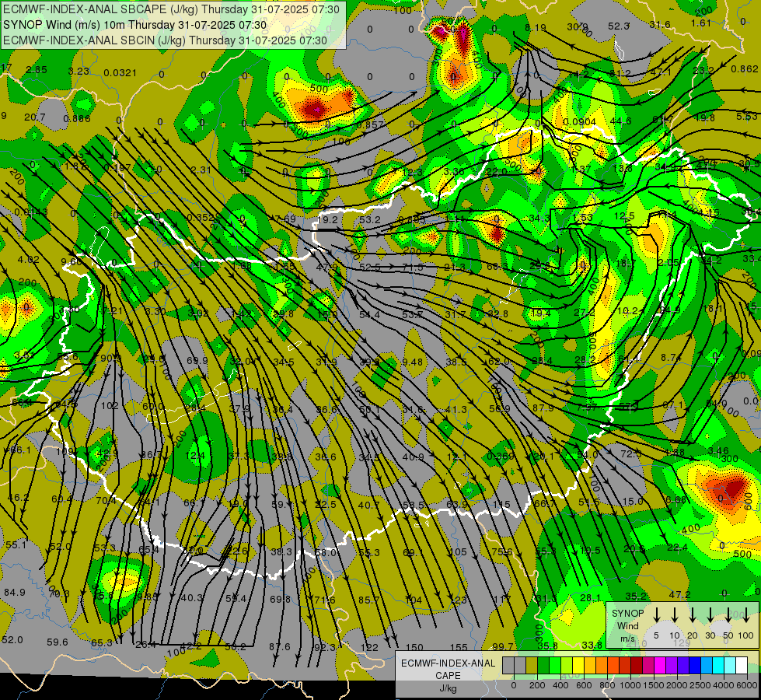Click the 0.0321 value on the map
Image resolution: width=761 pixels, height=700 pixels.
(120, 73)
